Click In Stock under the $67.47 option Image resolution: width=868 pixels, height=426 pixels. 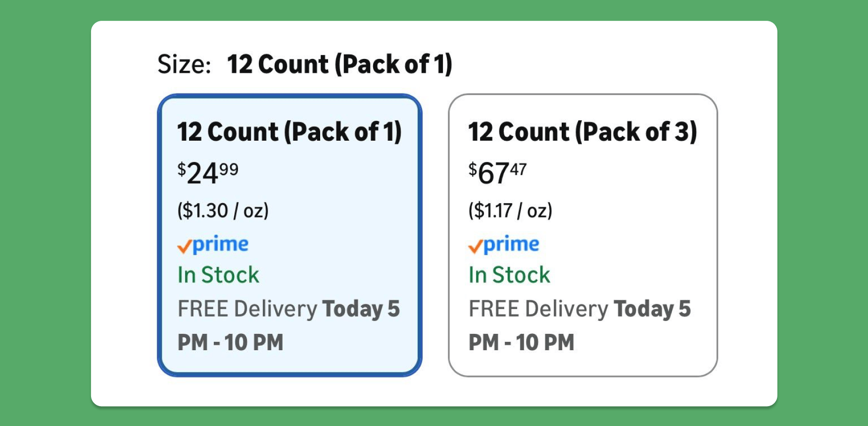509,275
